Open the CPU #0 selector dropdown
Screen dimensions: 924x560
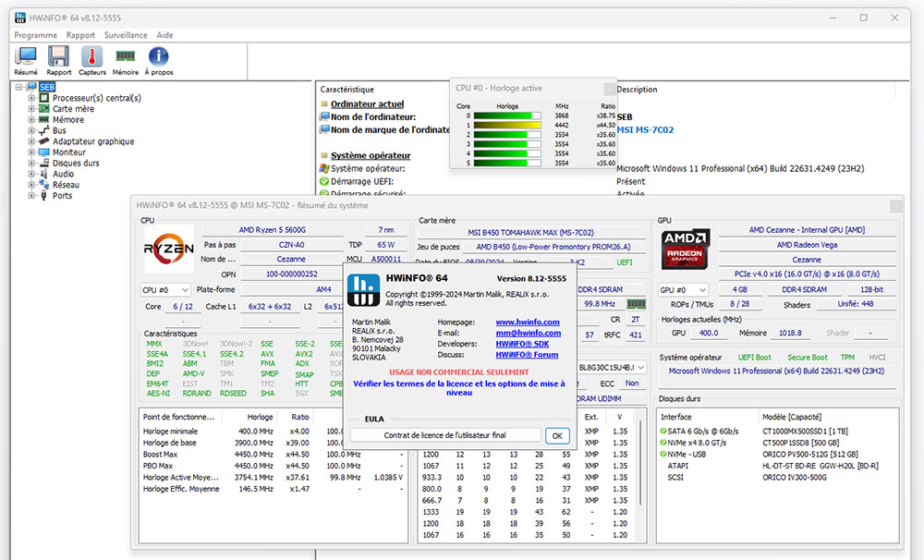pos(165,290)
